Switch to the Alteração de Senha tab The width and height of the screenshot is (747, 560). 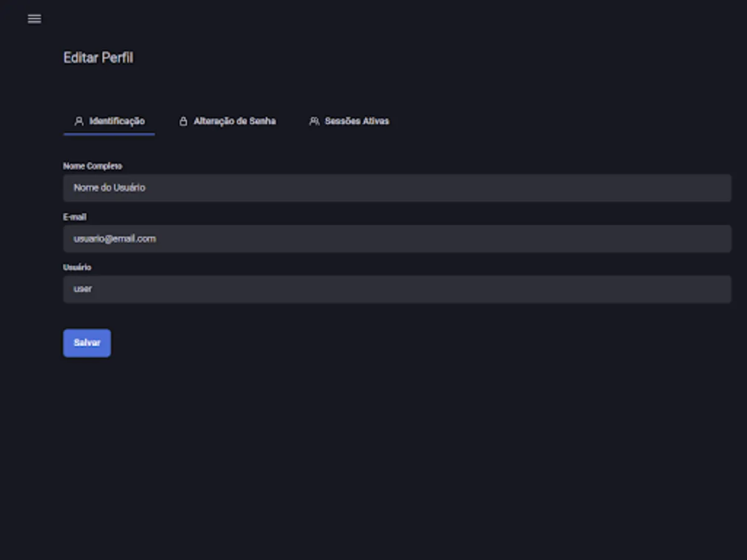tap(227, 121)
